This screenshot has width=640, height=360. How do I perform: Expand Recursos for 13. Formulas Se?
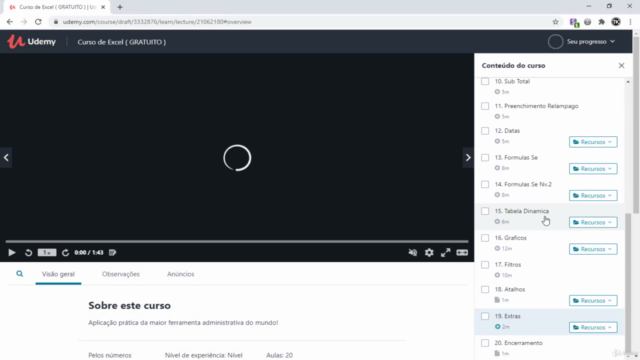(x=593, y=169)
